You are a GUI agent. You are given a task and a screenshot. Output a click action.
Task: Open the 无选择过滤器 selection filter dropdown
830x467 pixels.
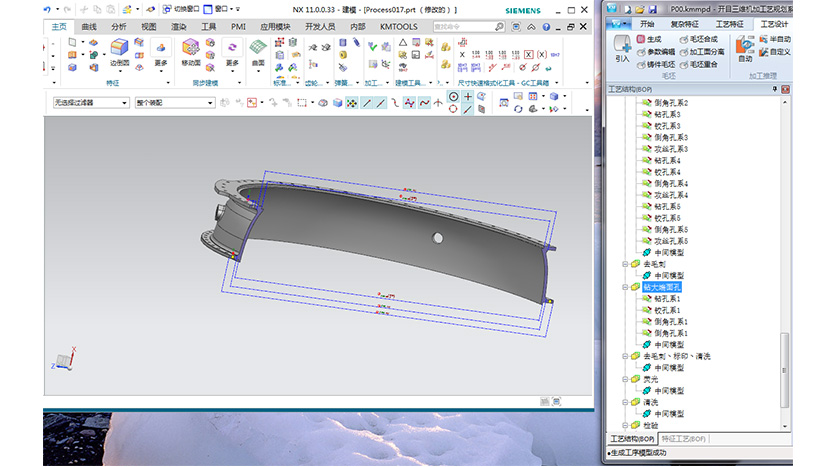pos(125,102)
